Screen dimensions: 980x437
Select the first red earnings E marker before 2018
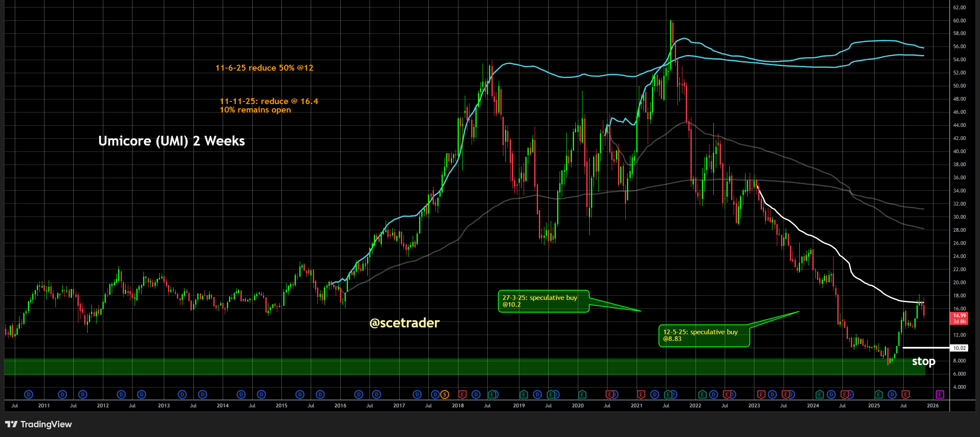(x=462, y=395)
